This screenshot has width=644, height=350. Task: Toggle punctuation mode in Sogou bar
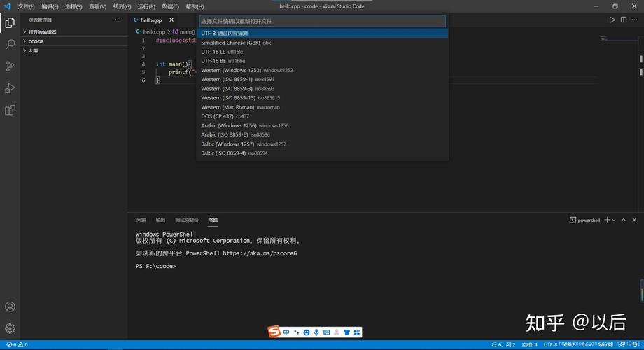pos(297,332)
